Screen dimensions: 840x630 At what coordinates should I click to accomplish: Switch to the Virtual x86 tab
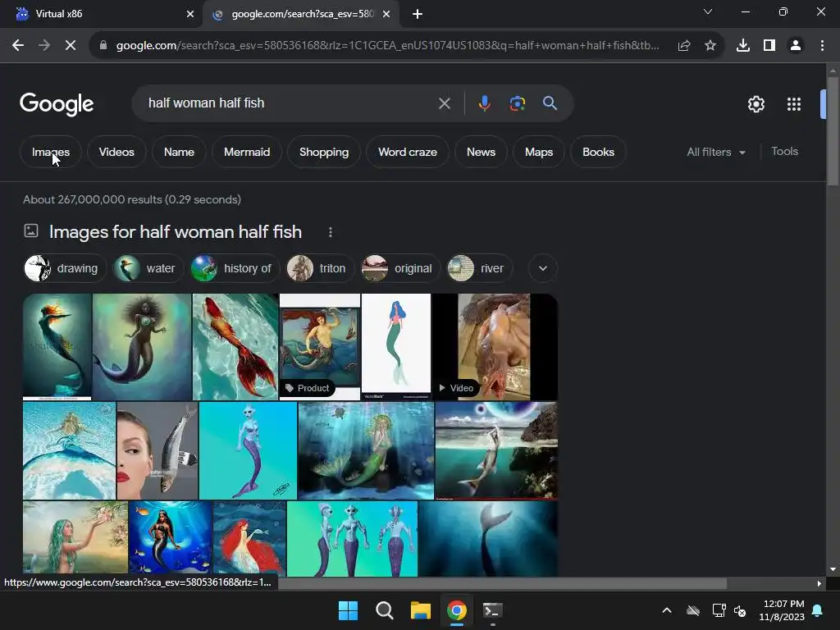[x=102, y=14]
